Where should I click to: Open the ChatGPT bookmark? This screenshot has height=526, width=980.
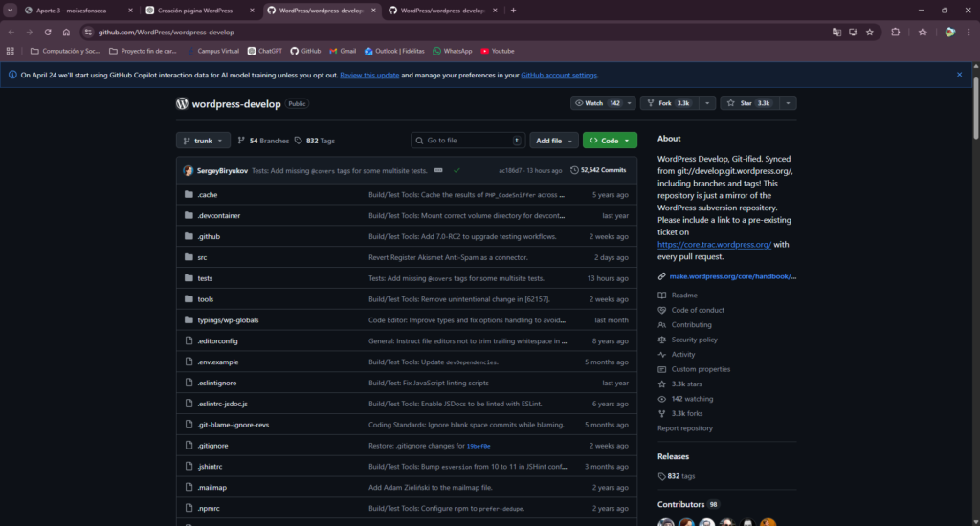265,52
